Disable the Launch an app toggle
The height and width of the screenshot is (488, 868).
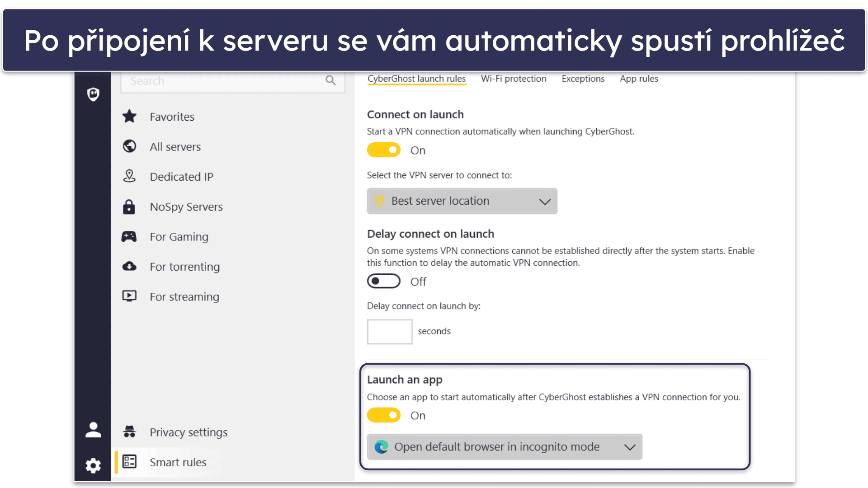(384, 415)
